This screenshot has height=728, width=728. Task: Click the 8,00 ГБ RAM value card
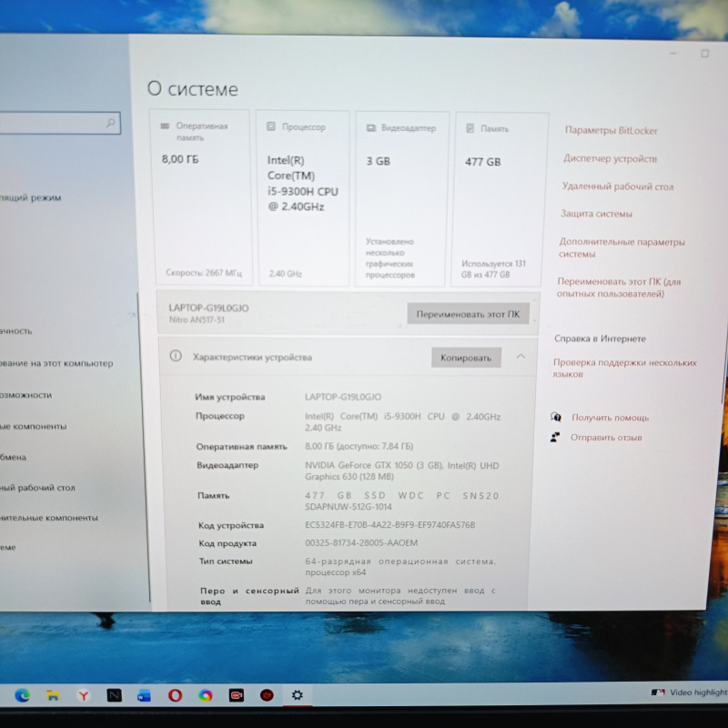pyautogui.click(x=201, y=197)
